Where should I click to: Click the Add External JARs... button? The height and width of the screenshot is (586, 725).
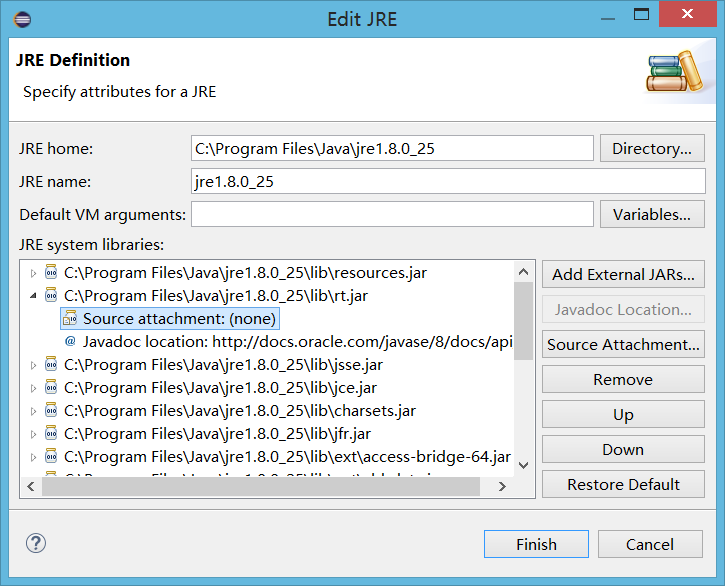(x=622, y=275)
